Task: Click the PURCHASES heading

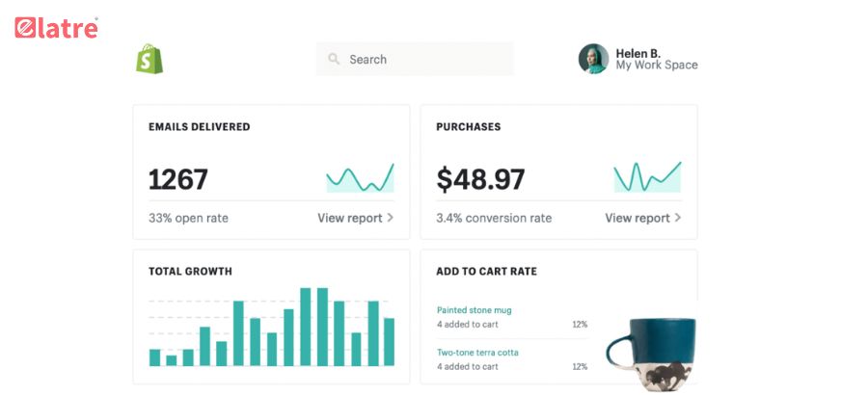Action: click(469, 126)
